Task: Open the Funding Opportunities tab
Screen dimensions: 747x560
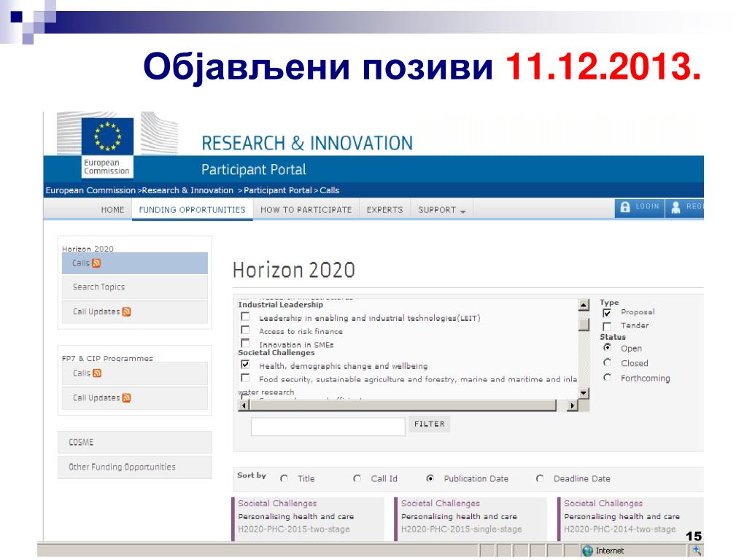Action: click(192, 210)
